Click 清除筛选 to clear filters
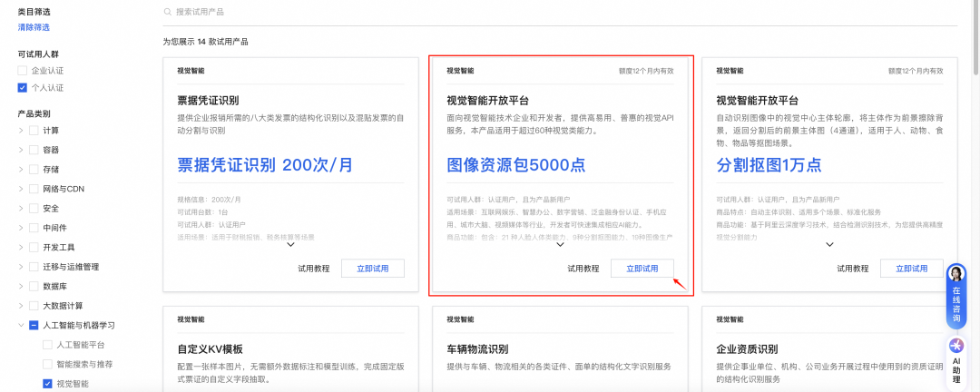 coord(34,27)
